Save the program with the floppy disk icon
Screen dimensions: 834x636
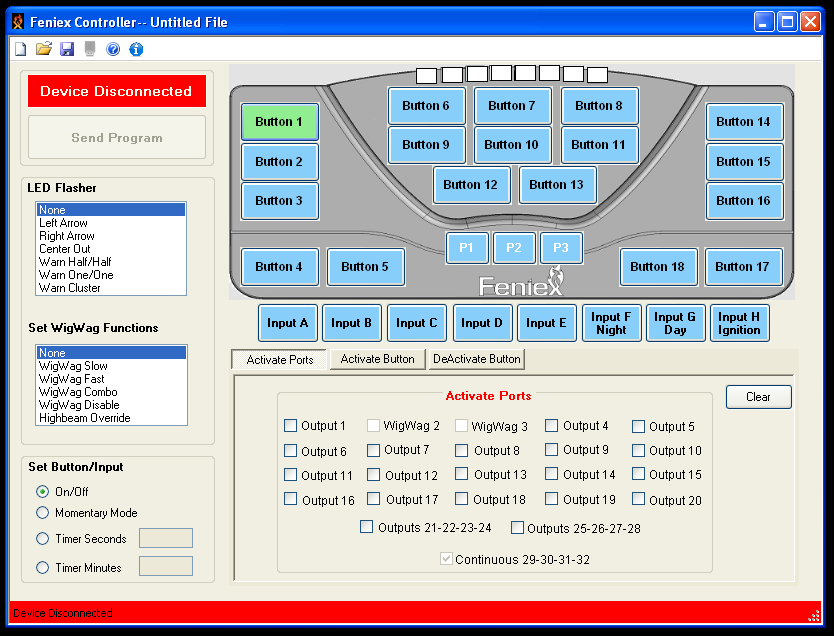(67, 49)
